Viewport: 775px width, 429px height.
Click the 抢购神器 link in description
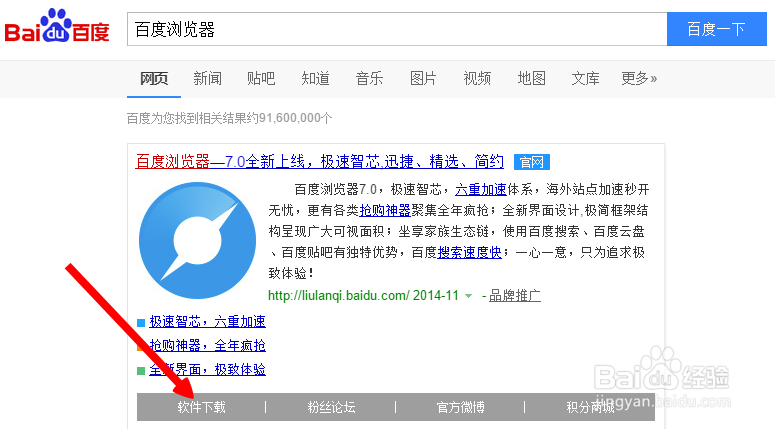[385, 211]
